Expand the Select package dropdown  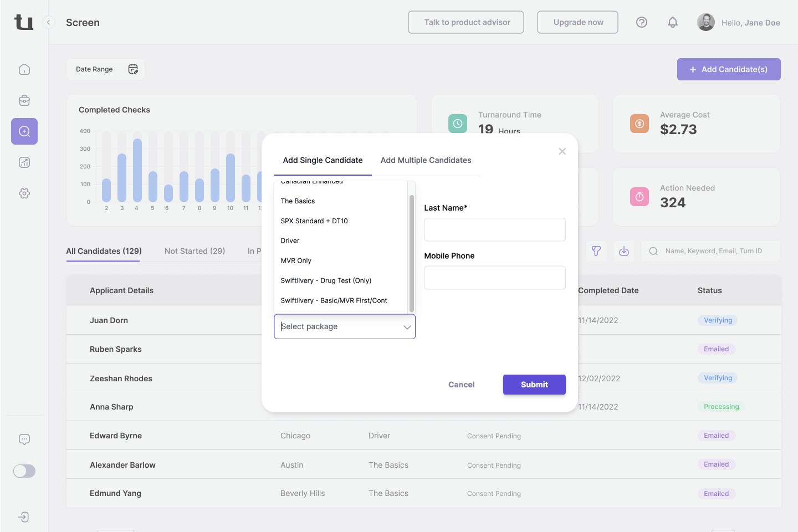(345, 327)
